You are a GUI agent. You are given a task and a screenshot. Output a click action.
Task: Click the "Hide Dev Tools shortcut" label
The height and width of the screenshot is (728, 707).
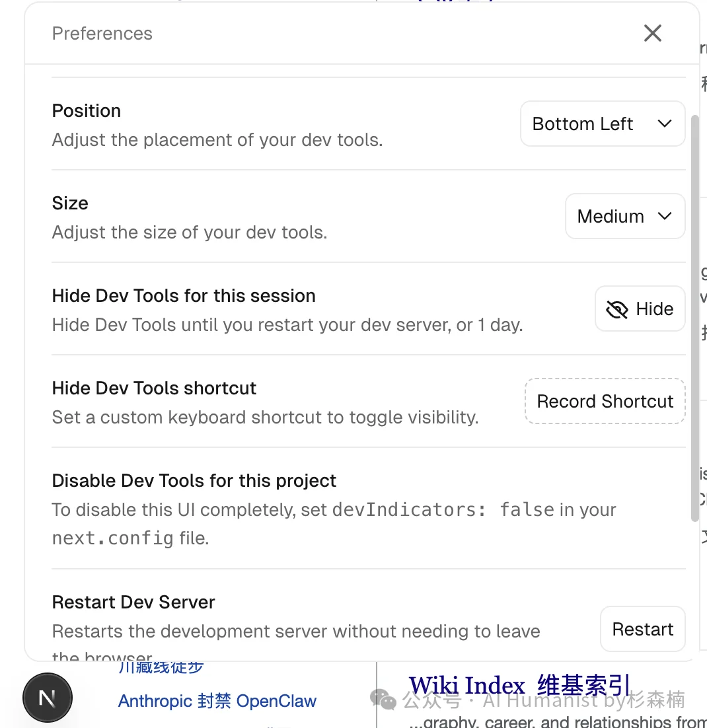point(154,388)
